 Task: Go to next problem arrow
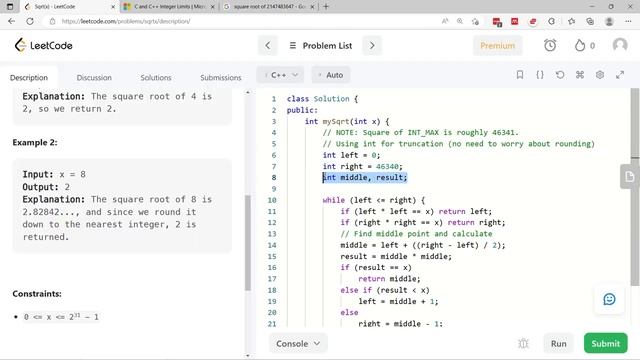[x=372, y=45]
